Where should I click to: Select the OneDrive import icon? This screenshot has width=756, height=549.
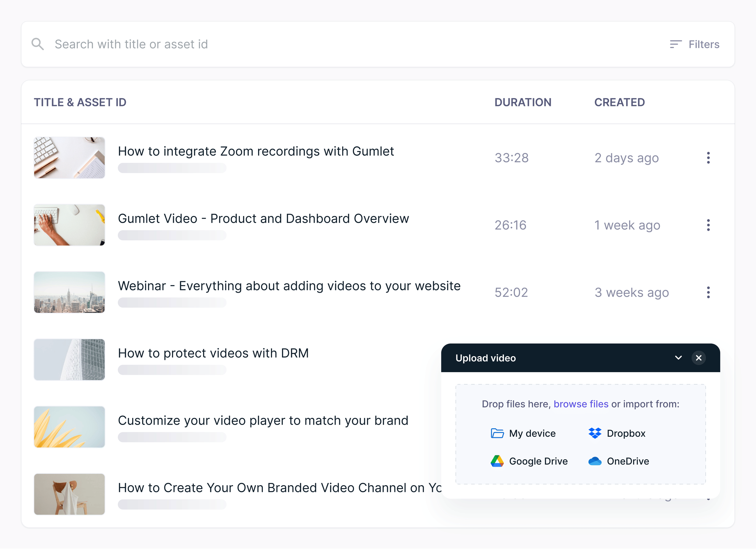pos(595,461)
